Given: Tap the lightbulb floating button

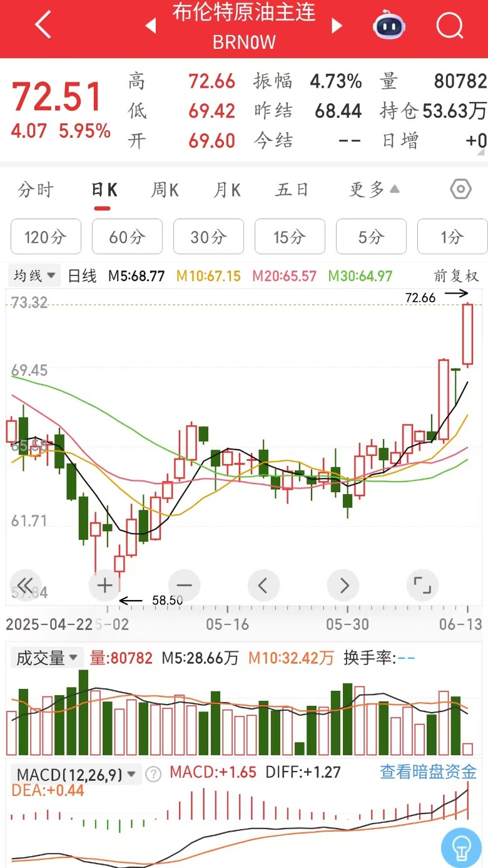Looking at the screenshot, I should click(461, 847).
